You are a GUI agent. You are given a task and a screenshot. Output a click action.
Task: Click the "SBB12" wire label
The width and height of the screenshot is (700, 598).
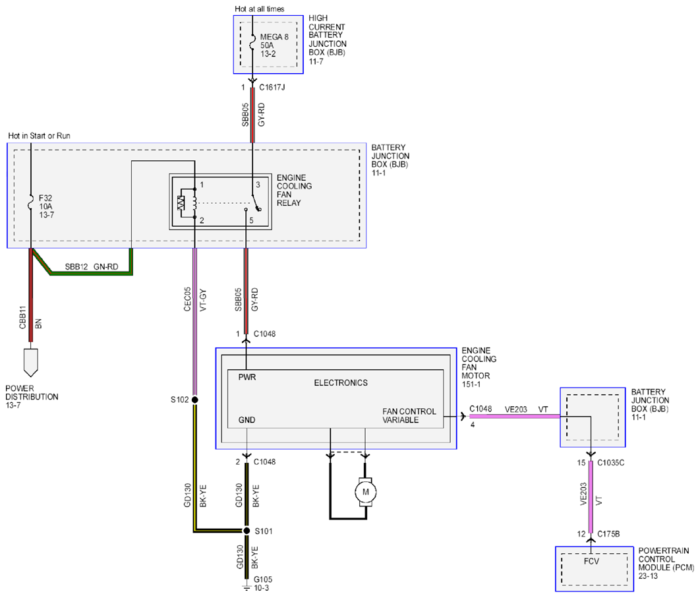76,266
